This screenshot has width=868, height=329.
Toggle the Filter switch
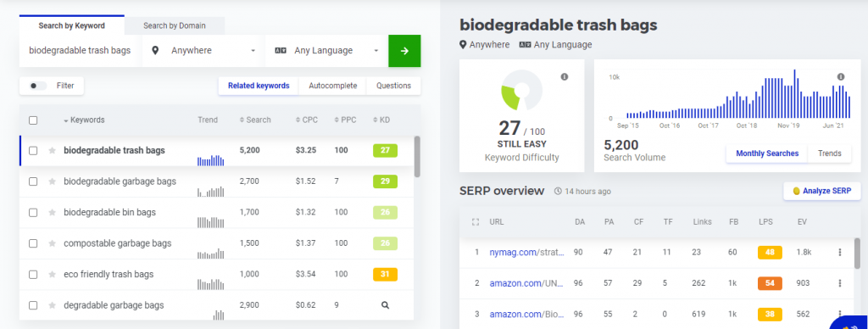[37, 86]
